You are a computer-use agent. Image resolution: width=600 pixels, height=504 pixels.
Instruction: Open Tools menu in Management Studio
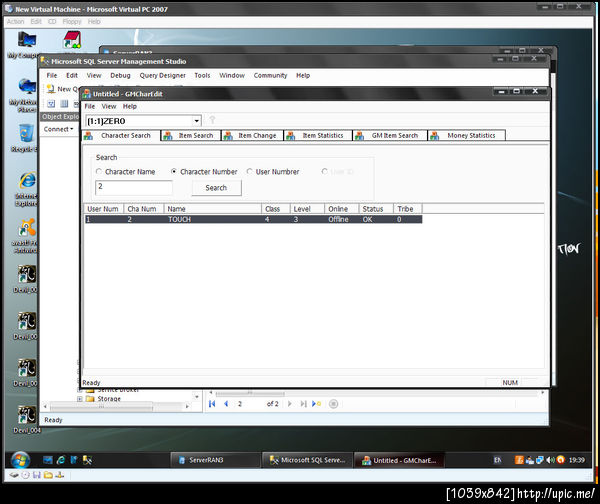pos(202,75)
